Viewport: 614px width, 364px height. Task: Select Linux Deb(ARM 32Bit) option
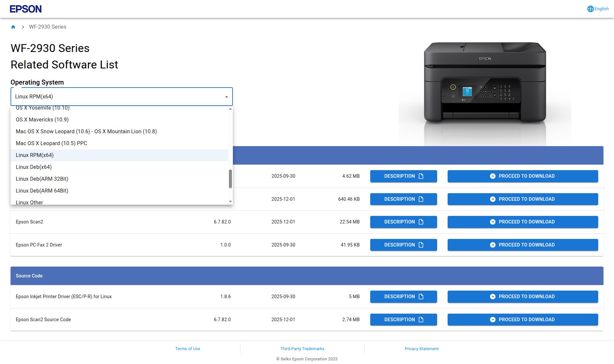42,179
